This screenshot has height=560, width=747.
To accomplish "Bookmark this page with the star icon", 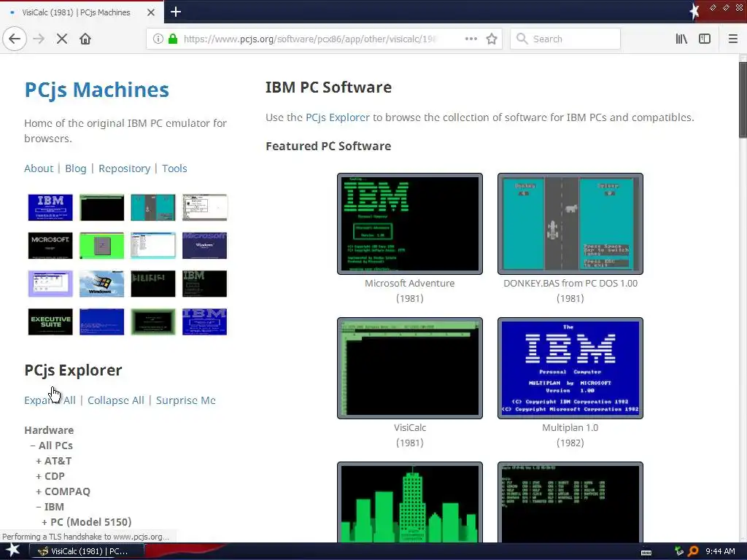I will pyautogui.click(x=492, y=39).
